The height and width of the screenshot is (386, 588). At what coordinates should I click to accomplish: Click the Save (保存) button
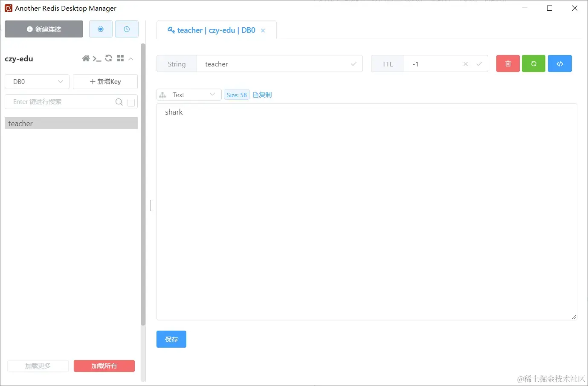click(x=171, y=339)
